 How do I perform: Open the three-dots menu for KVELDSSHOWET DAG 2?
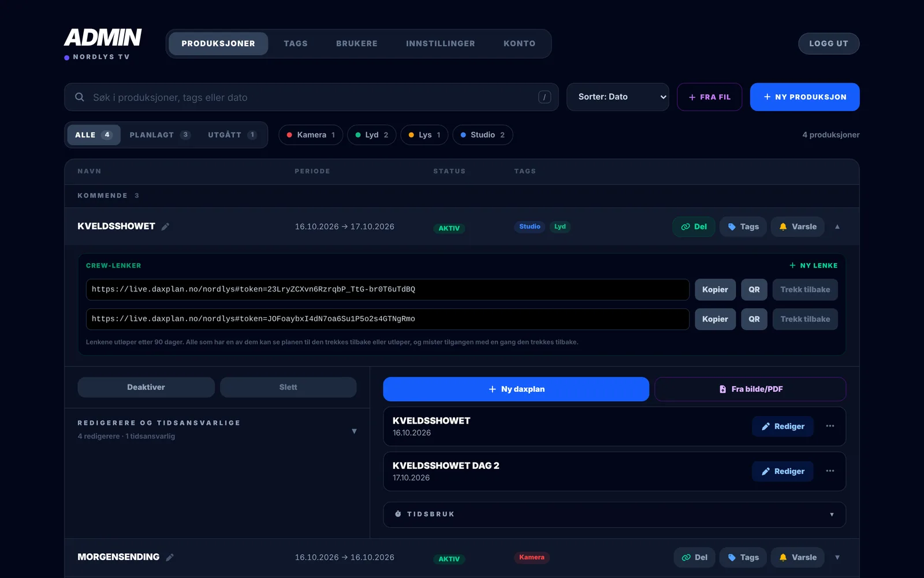[830, 471]
